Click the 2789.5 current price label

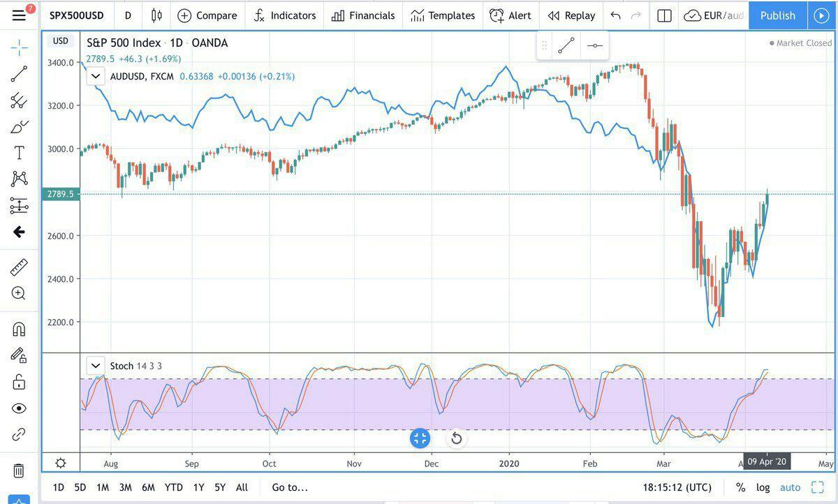pyautogui.click(x=61, y=194)
